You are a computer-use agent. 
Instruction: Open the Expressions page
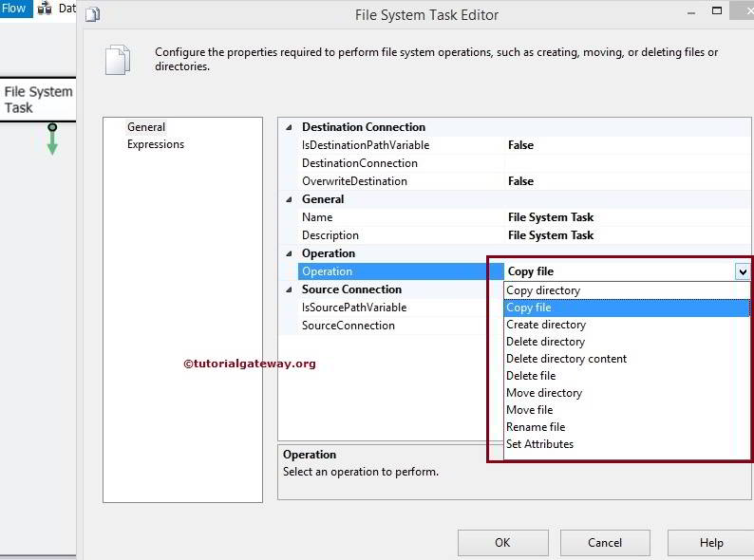coord(156,144)
